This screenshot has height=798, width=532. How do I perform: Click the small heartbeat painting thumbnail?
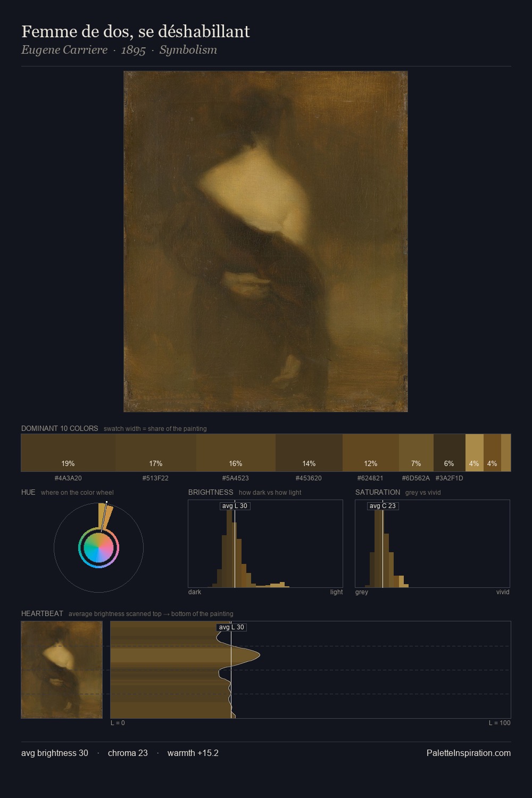tap(62, 670)
